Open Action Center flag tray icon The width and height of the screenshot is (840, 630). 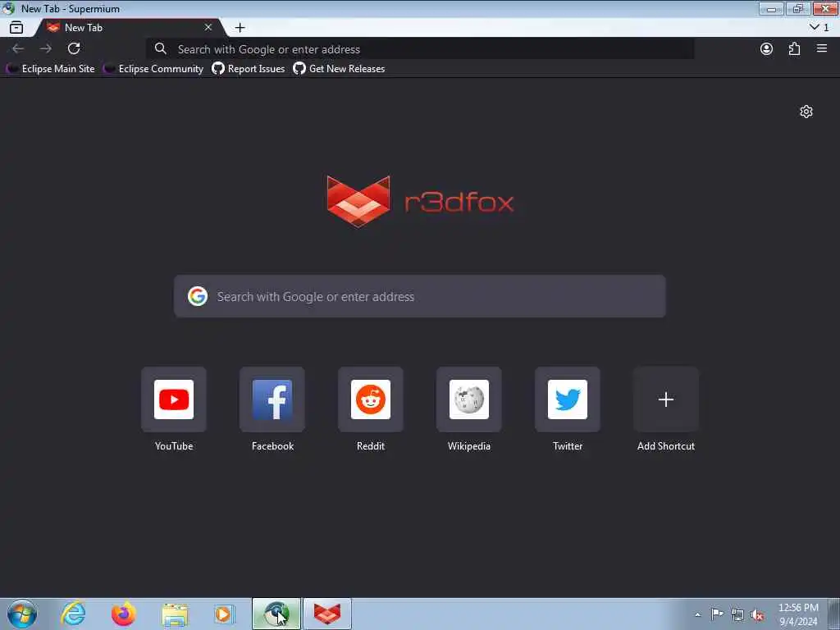pos(717,614)
